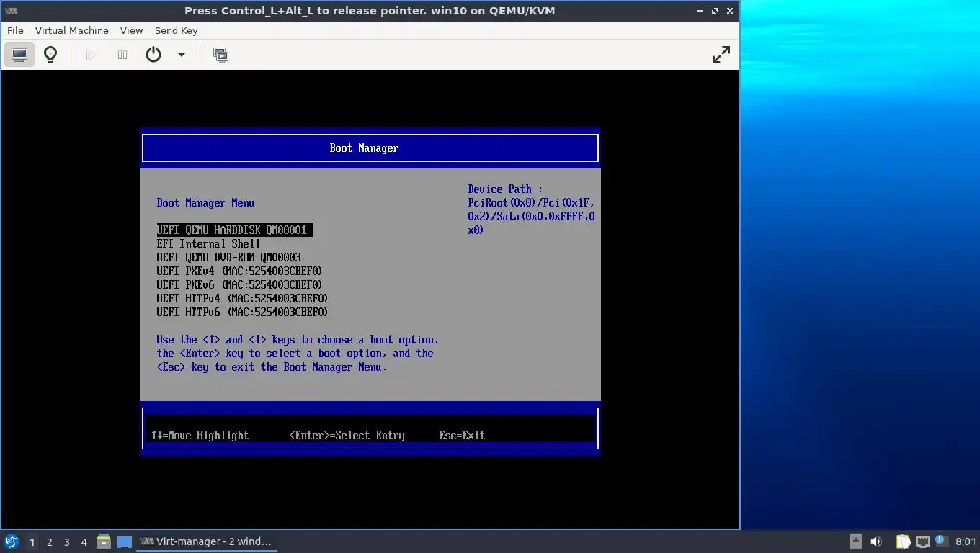980x553 pixels.
Task: Open the clipboard manager tray icon
Action: 903,541
